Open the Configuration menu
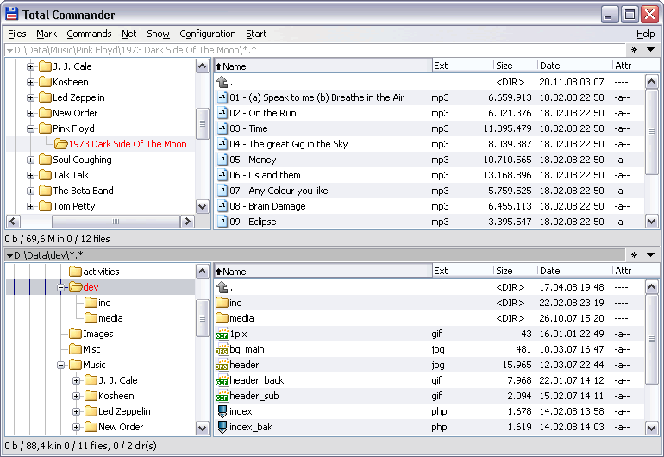Screen dimensions: 664x457 (207, 34)
